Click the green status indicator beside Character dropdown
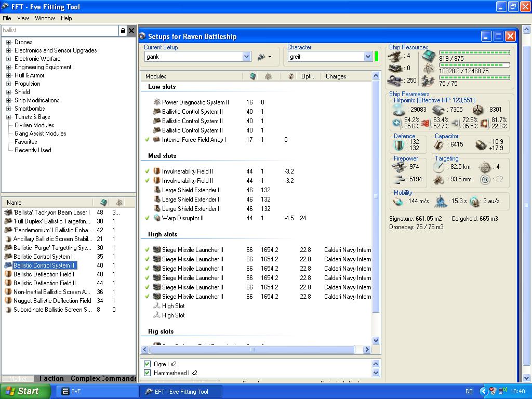 tap(376, 56)
